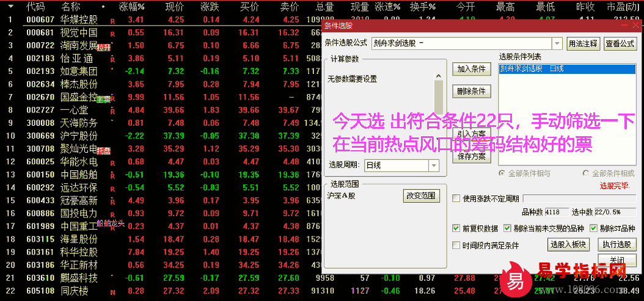Click the 选中数 22/0.5% field
The height and width of the screenshot is (301, 644).
[615, 212]
